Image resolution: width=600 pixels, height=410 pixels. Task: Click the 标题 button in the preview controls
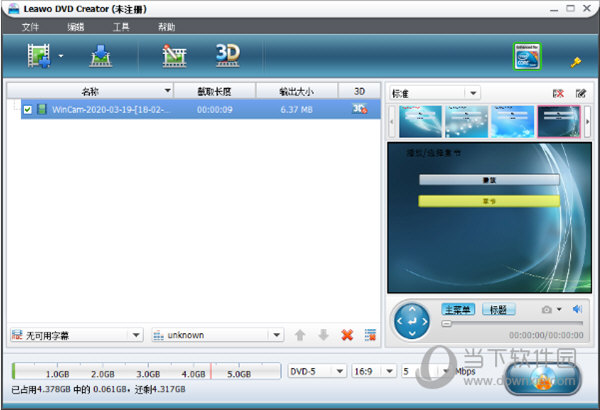499,310
